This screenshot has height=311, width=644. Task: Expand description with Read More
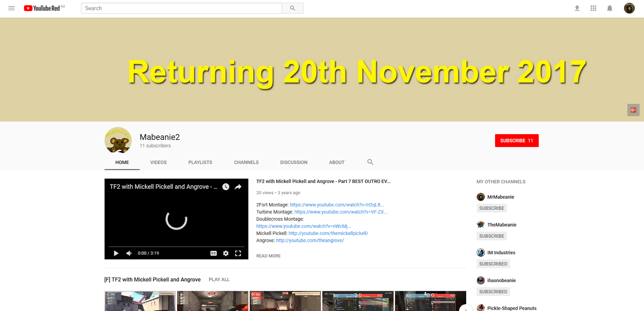coord(268,256)
